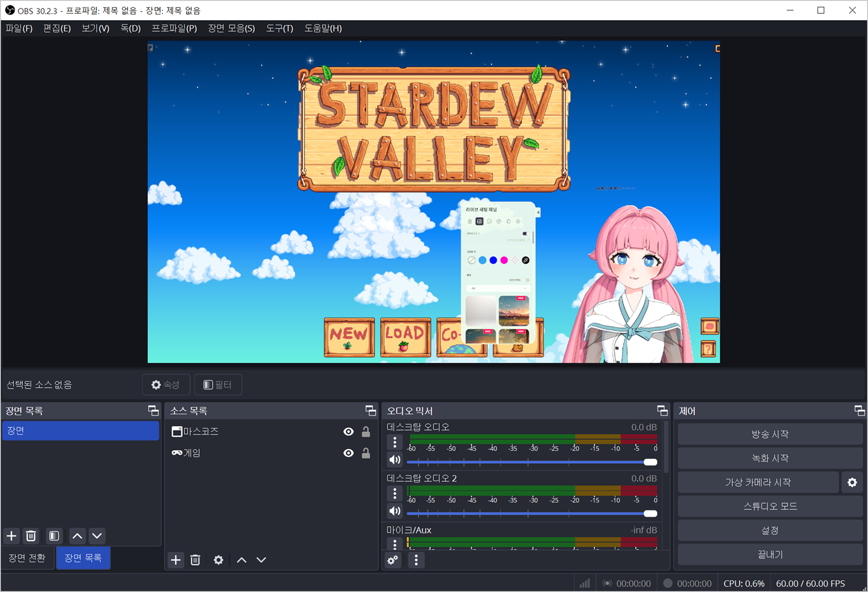The image size is (868, 592).
Task: Open 설정 from controls panel
Action: tap(770, 530)
